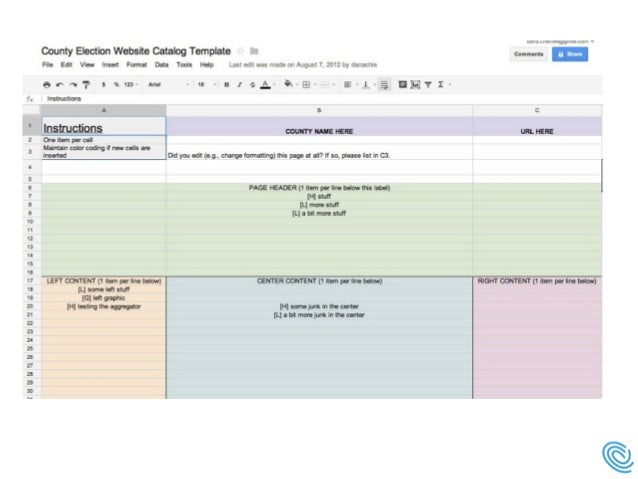Click the blue Share button
The width and height of the screenshot is (638, 479).
(x=570, y=54)
